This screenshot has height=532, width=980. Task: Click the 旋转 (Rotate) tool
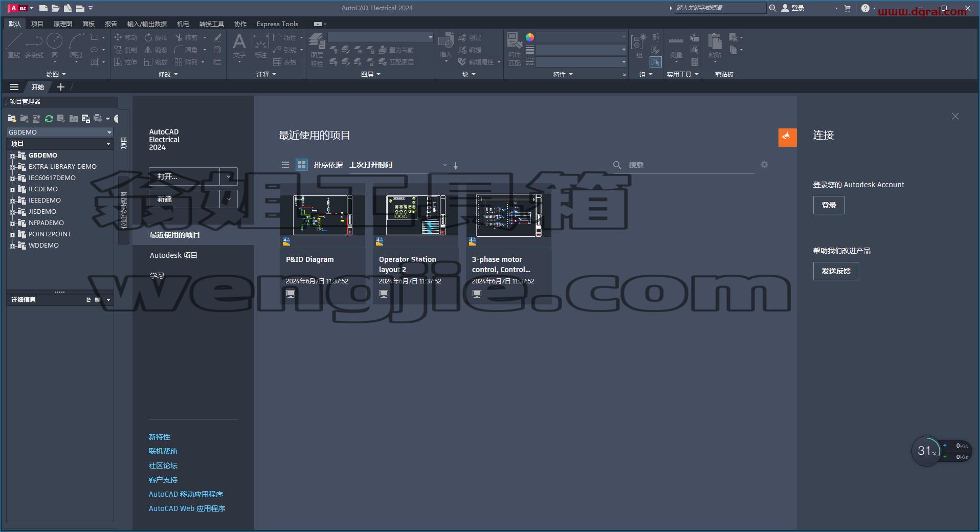[x=155, y=37]
